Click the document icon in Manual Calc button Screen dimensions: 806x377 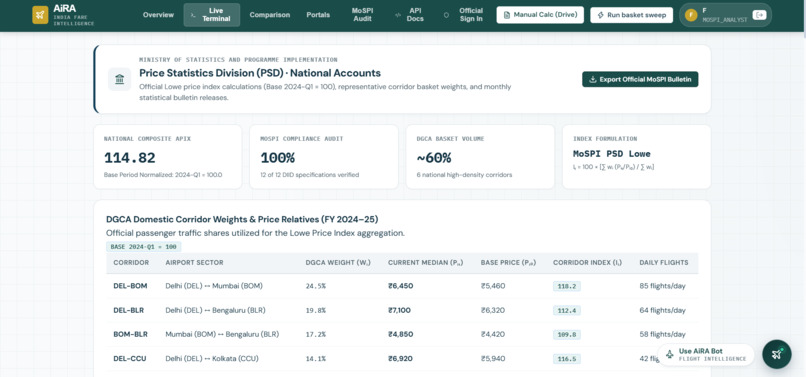pos(507,15)
